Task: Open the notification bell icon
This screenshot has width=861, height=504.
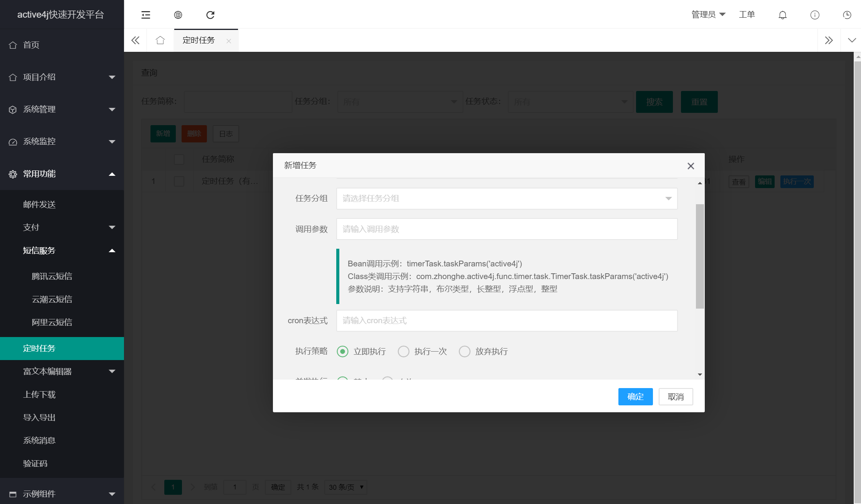Action: [783, 15]
